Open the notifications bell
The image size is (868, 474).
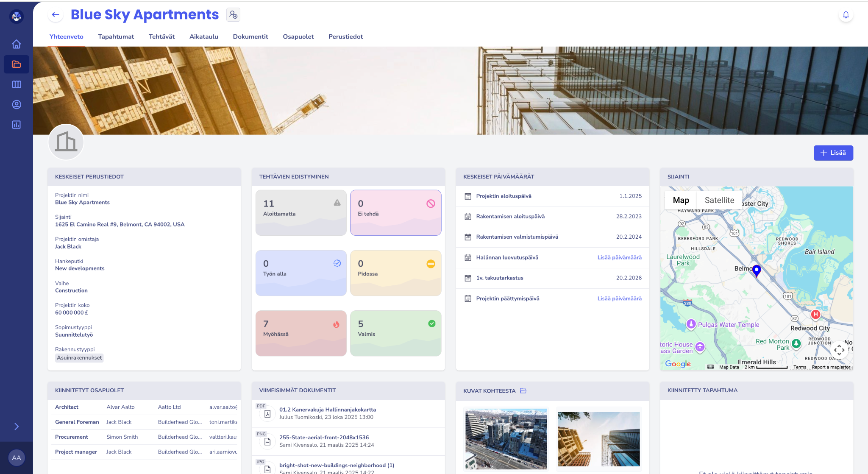click(x=846, y=15)
